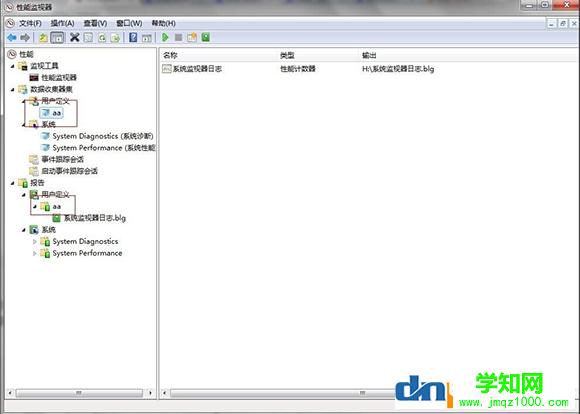Image resolution: width=580 pixels, height=414 pixels.
Task: Sort by the 名称 column header
Action: pos(218,55)
